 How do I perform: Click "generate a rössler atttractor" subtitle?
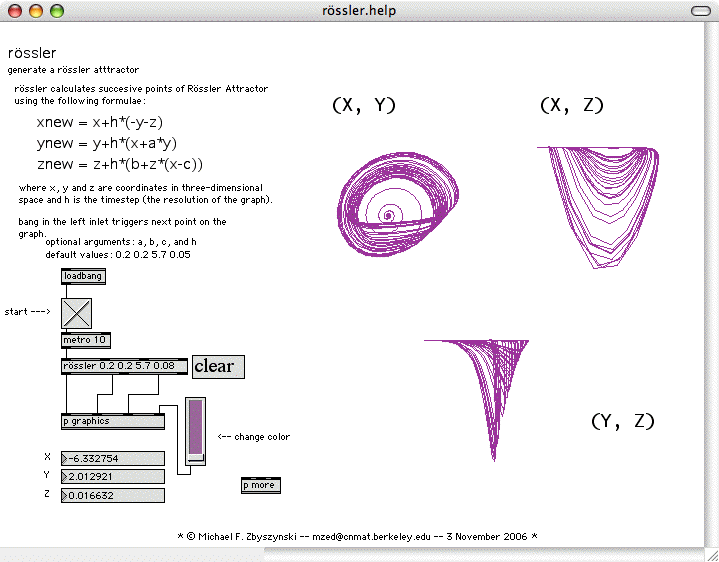(x=73, y=70)
